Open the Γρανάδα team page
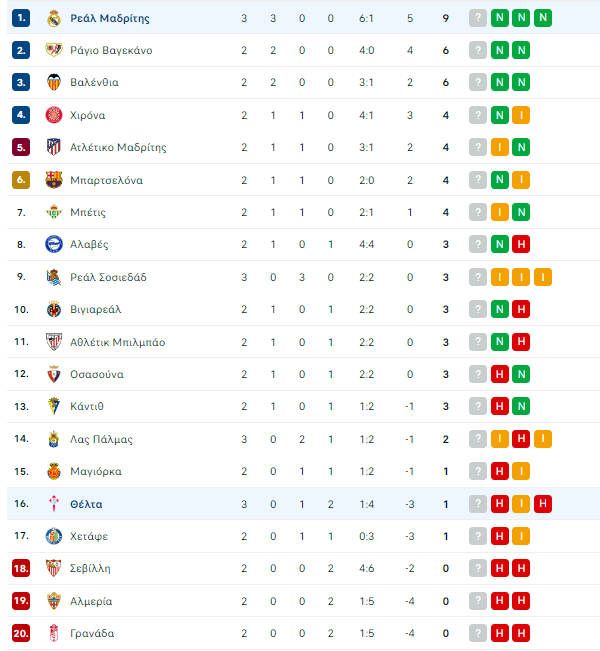 point(92,633)
